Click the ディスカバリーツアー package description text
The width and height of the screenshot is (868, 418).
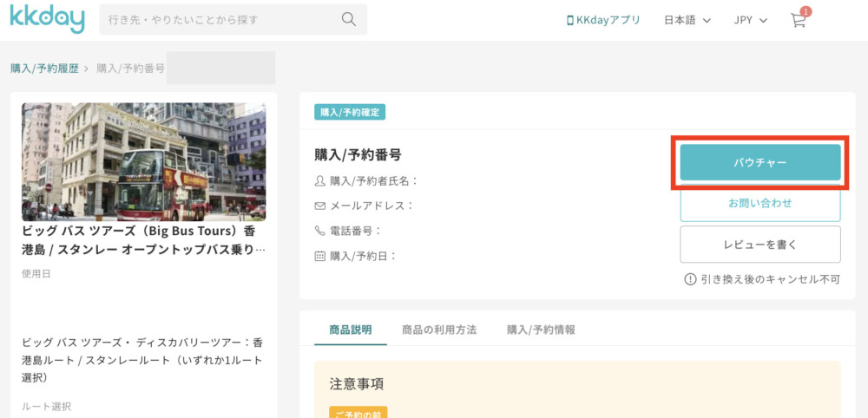pyautogui.click(x=143, y=361)
